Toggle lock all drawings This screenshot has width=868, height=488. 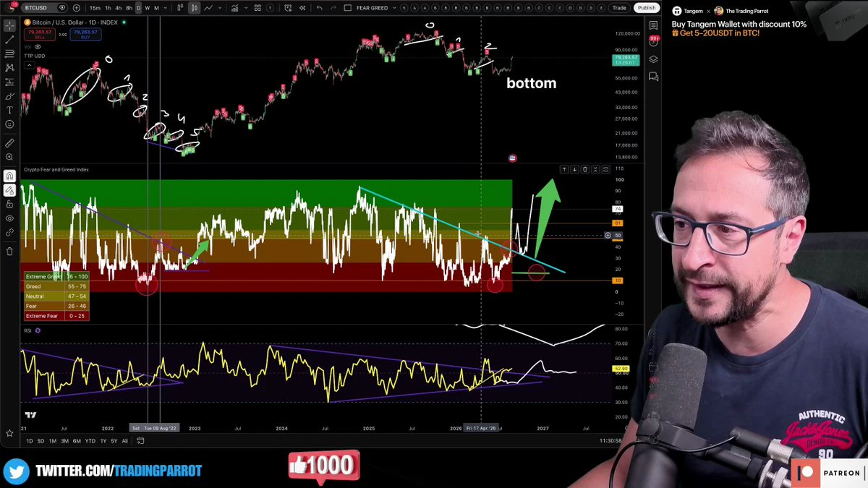(x=9, y=204)
